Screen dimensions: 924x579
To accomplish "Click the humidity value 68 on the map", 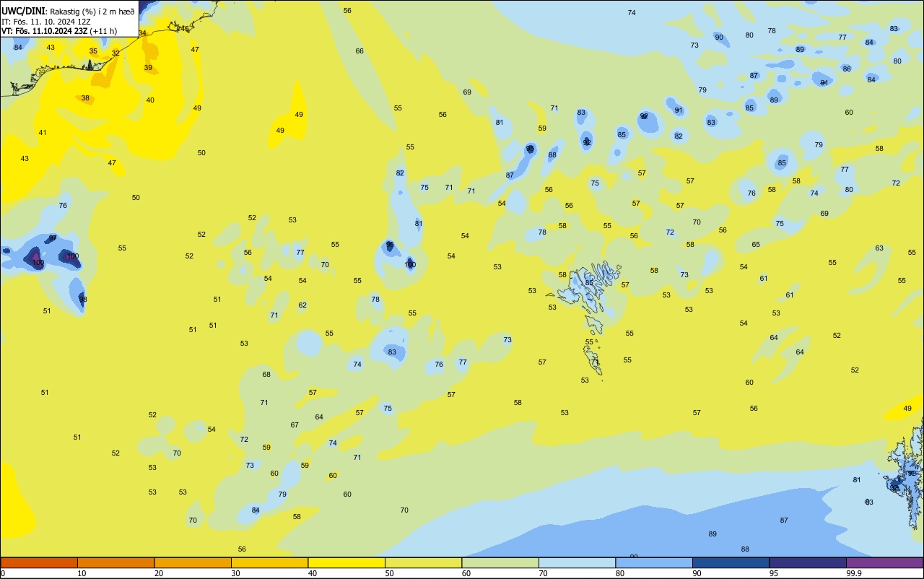I will [x=266, y=375].
